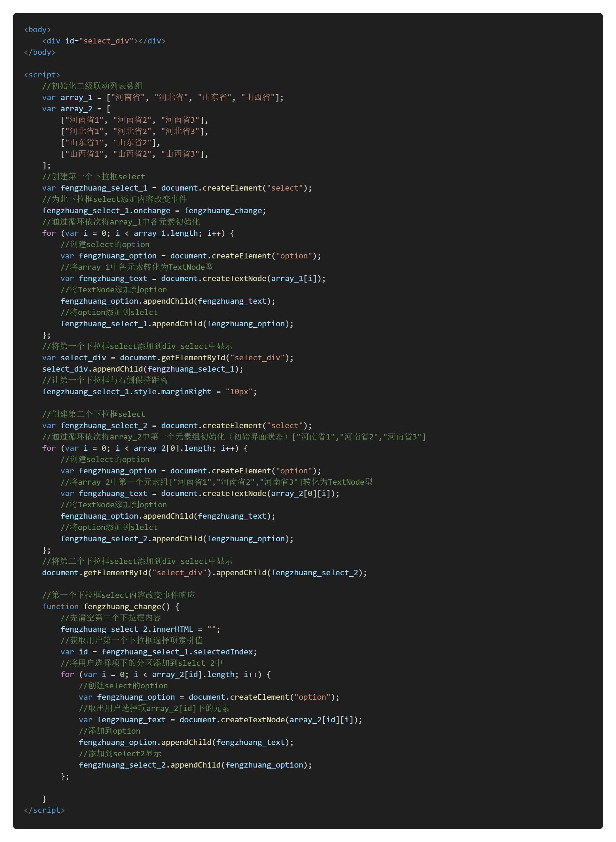
Task: Click the innerHTML property
Action: coord(172,629)
